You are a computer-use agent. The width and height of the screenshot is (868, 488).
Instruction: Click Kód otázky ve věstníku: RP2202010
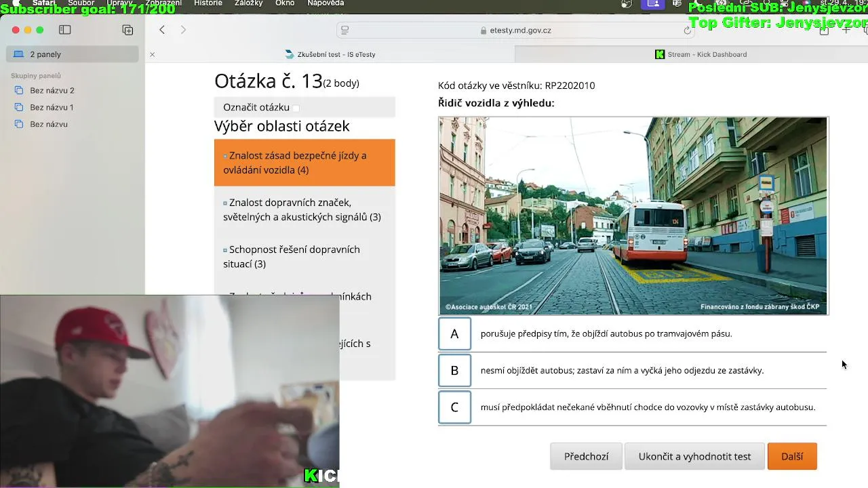[x=516, y=85]
